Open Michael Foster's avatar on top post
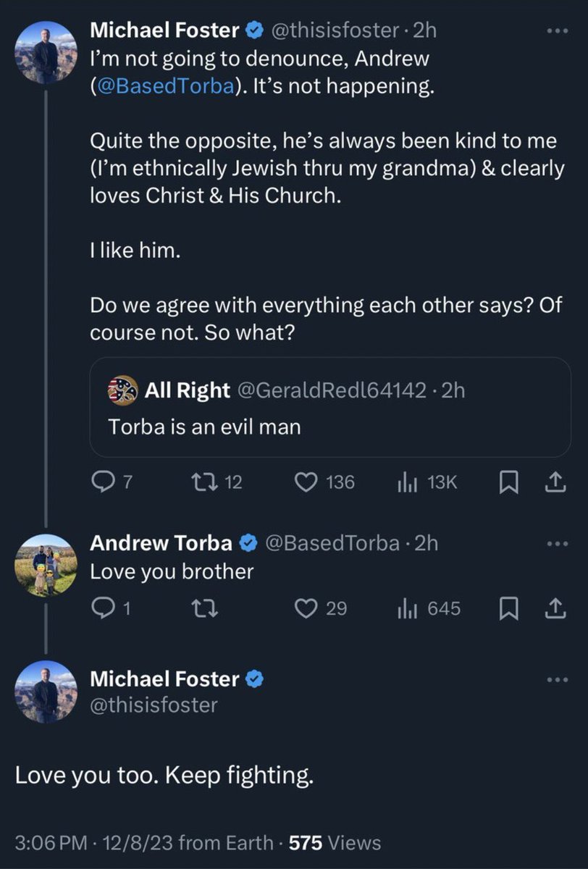The width and height of the screenshot is (588, 869). [46, 52]
